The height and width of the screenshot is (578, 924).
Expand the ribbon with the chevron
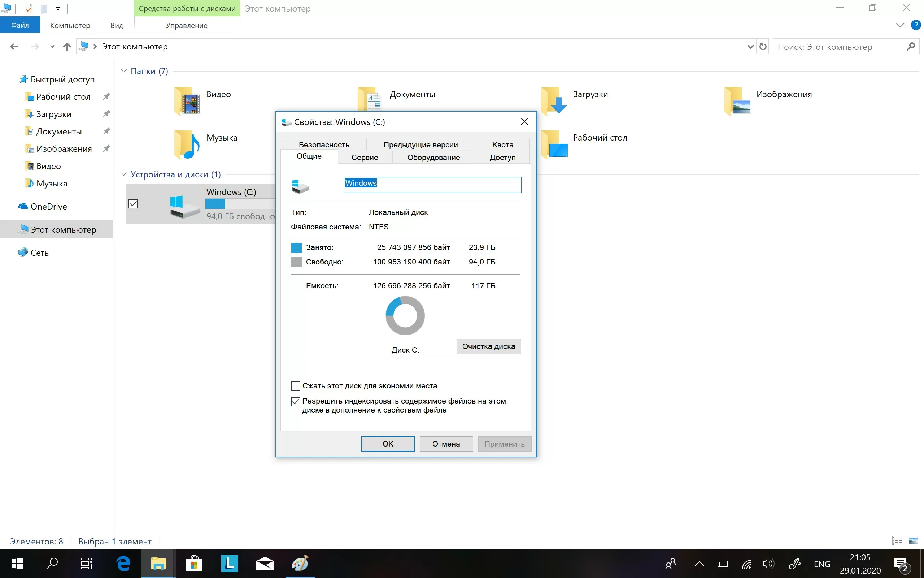[900, 25]
